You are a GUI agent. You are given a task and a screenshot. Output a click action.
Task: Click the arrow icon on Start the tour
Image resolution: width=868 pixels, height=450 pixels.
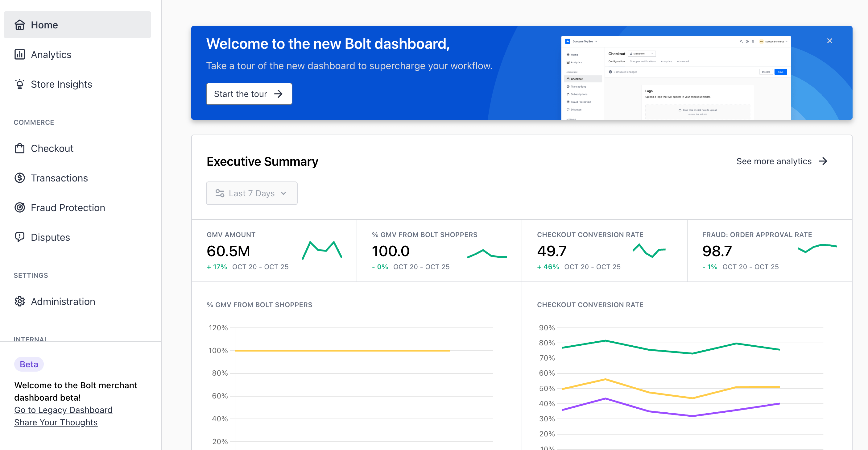(279, 94)
